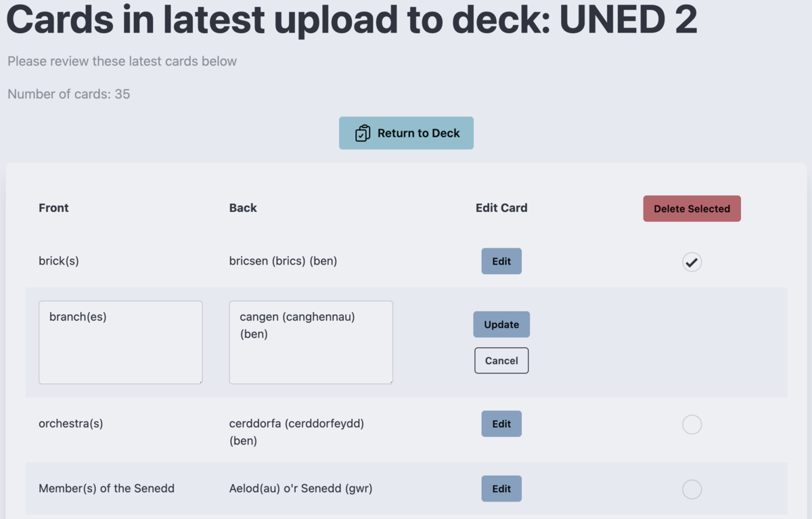Click the clipboard icon on Return to Deck
812x519 pixels.
click(x=363, y=133)
